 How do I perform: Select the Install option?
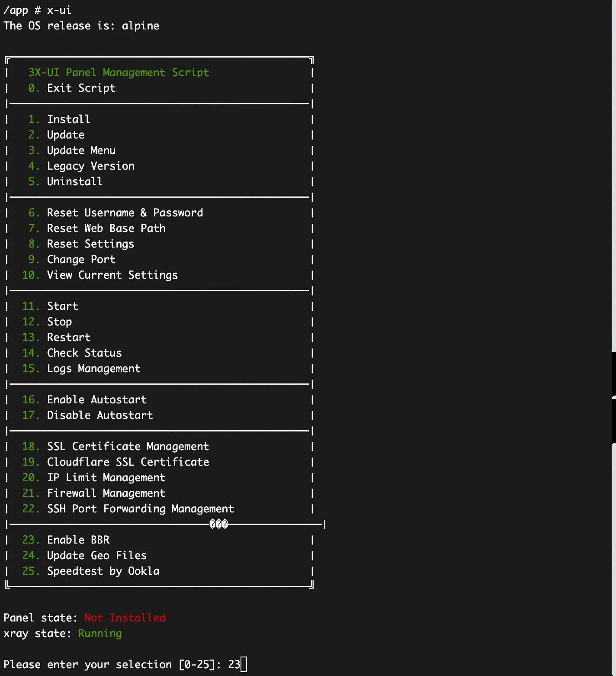[x=68, y=119]
